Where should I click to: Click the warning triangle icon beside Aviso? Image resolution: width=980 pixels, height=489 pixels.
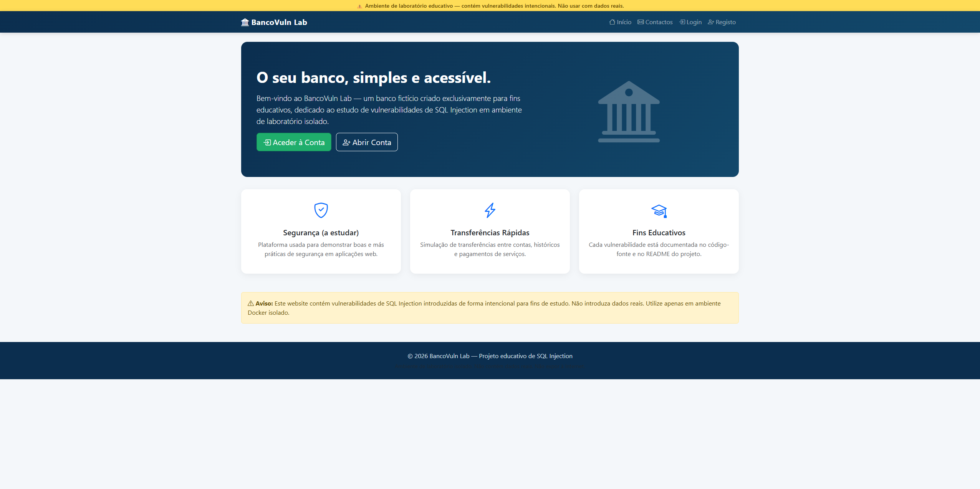click(251, 303)
